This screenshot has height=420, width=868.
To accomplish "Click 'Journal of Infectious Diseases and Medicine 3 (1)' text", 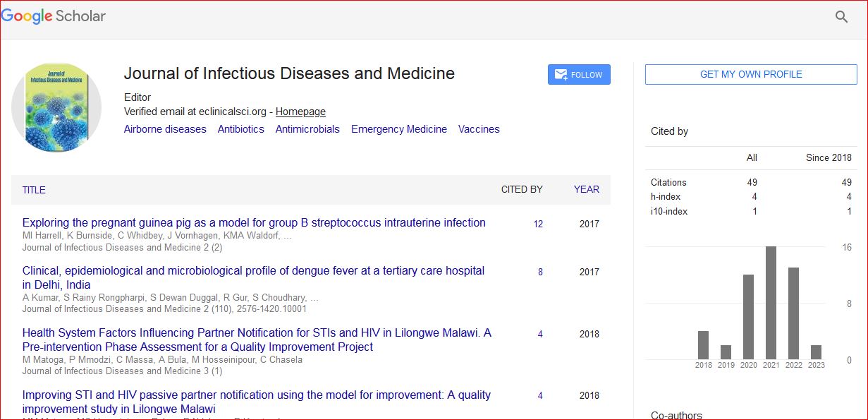I will 122,371.
